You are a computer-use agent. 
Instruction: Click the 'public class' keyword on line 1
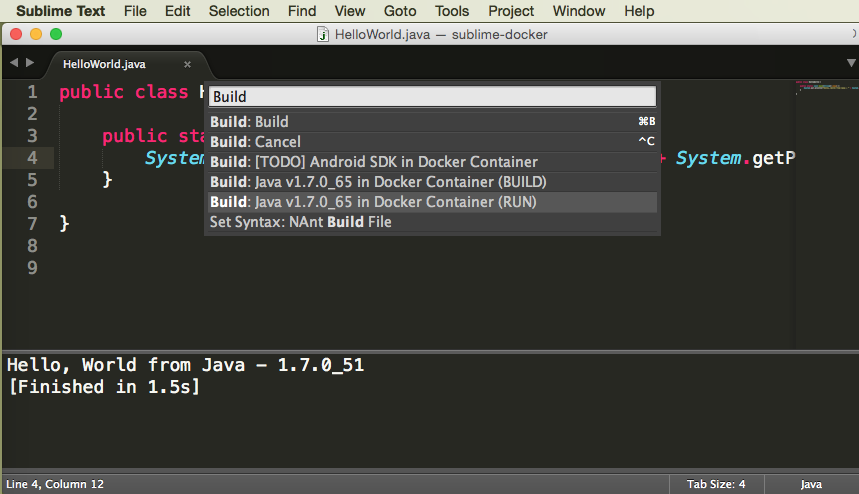coord(124,92)
